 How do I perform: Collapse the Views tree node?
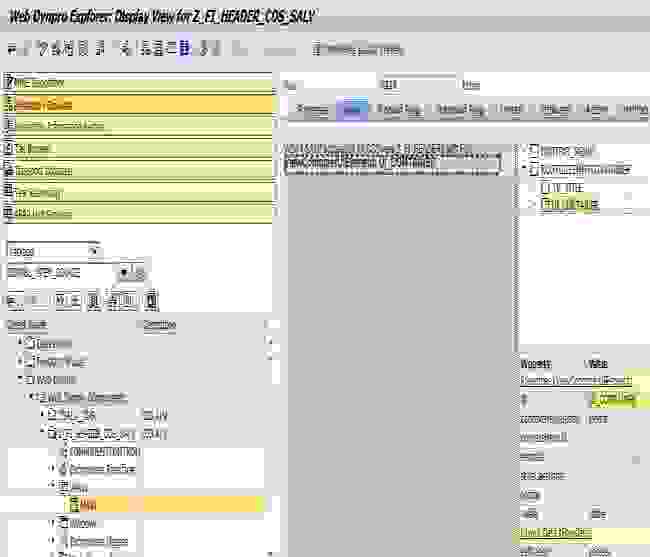click(x=51, y=484)
